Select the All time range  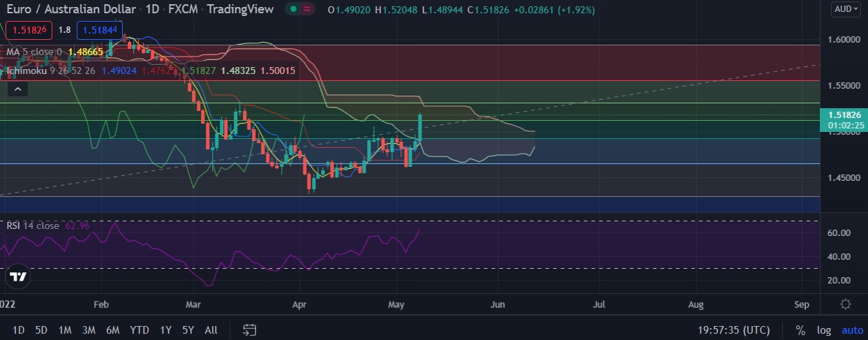point(211,330)
